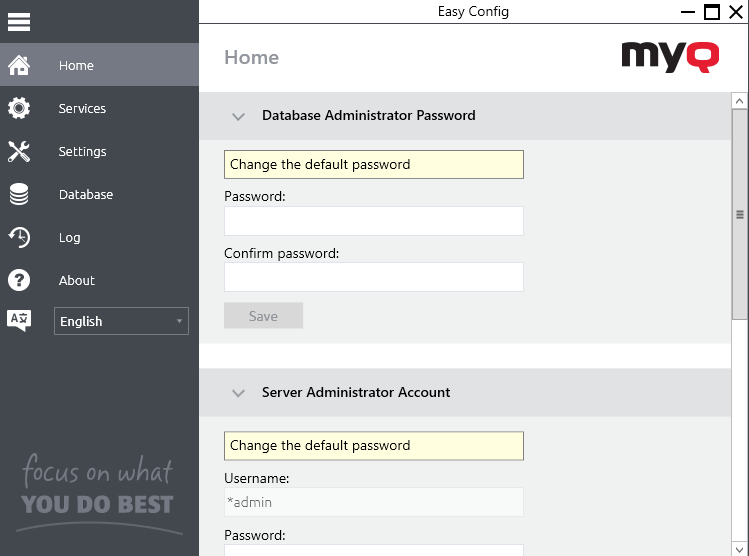
Task: Click the scrollbar up arrow
Action: pyautogui.click(x=740, y=101)
